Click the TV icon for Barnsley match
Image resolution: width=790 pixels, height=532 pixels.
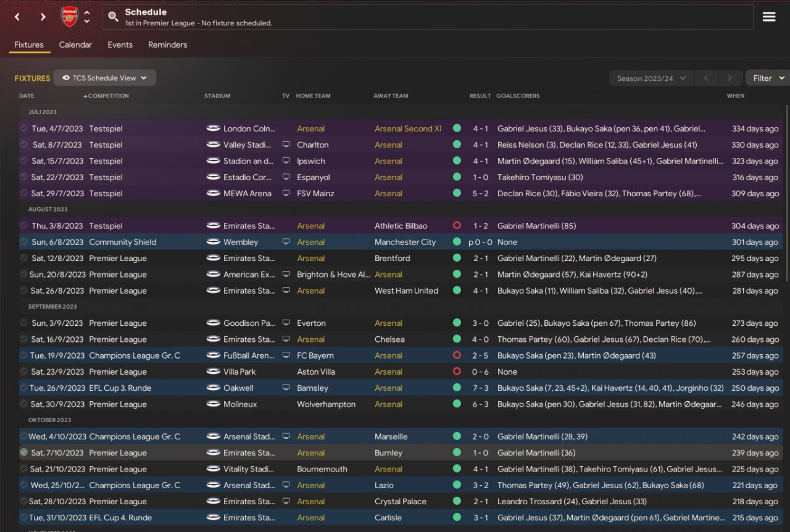click(286, 388)
